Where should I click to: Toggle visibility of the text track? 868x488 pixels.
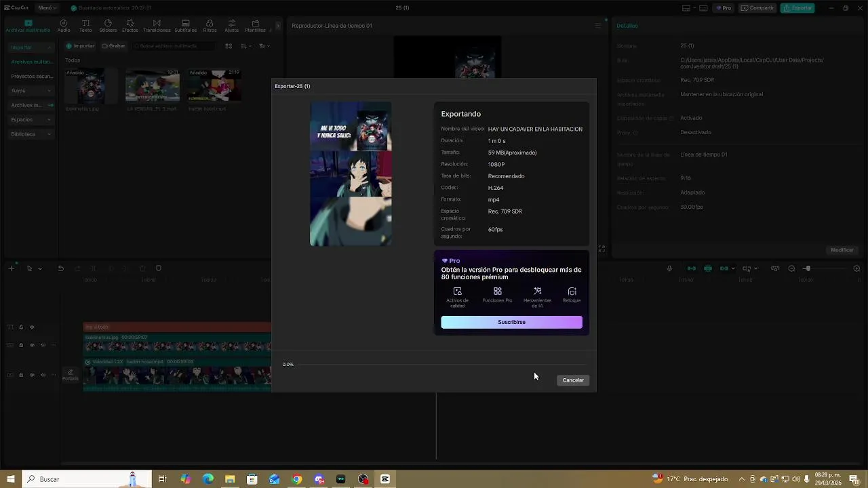click(32, 327)
